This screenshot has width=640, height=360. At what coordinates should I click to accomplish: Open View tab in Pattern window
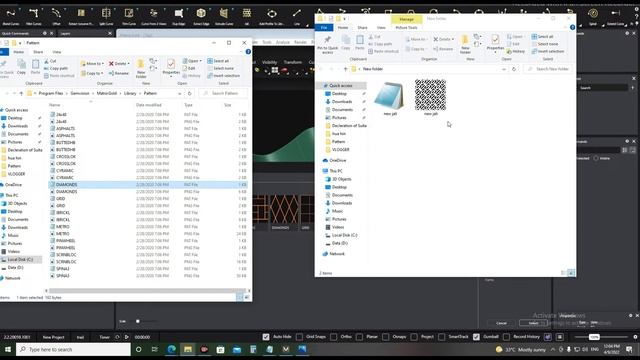pos(57,52)
